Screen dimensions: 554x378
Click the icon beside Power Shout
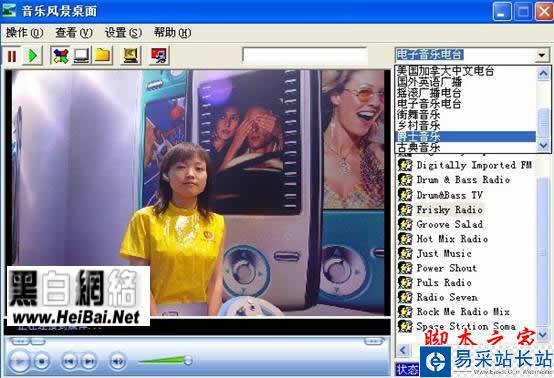coord(405,268)
